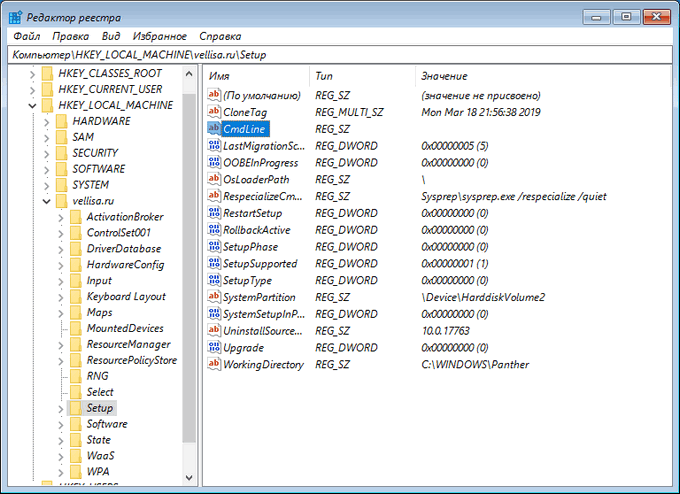Image resolution: width=680 pixels, height=494 pixels.
Task: Click the folder icon beside HKEY_CLASSES_ROOT
Action: point(46,73)
